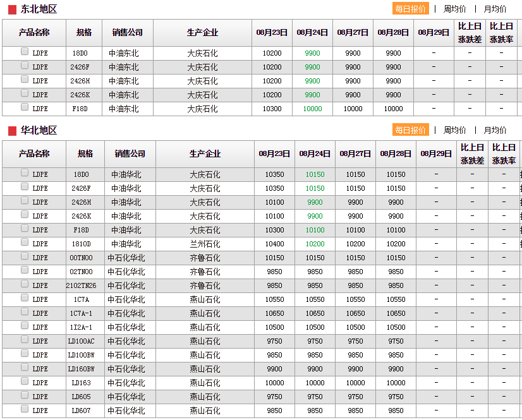Viewport: 522px width, 420px height.
Task: Check the LD163 row checkbox
Action: 24,381
